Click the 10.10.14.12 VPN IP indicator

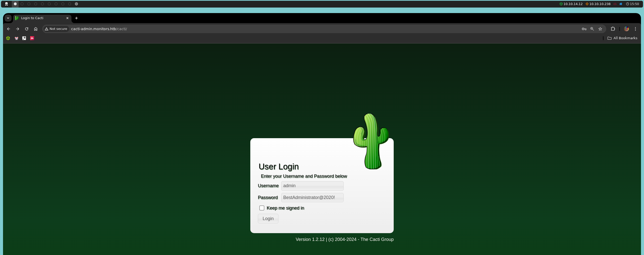coord(571,4)
